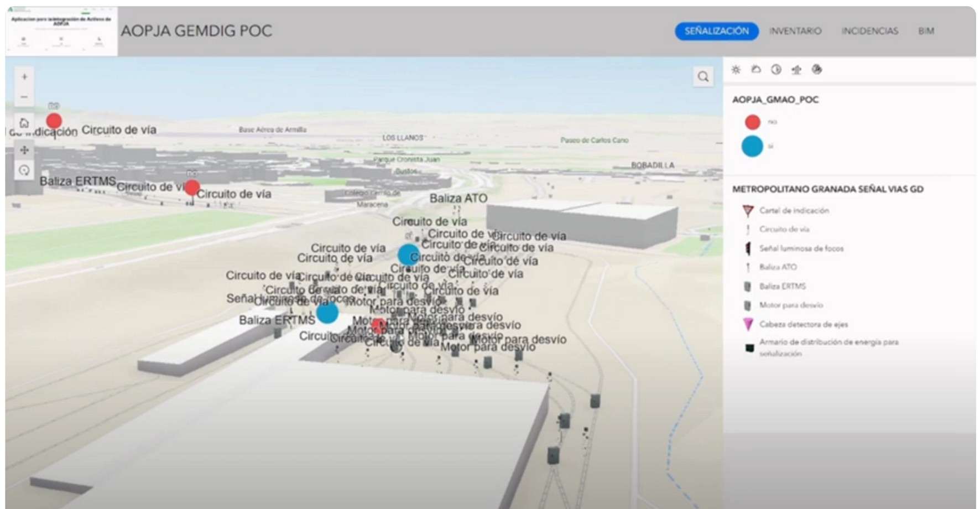Click the shadow clock icon in toolbar
980x509 pixels.
[x=775, y=70]
